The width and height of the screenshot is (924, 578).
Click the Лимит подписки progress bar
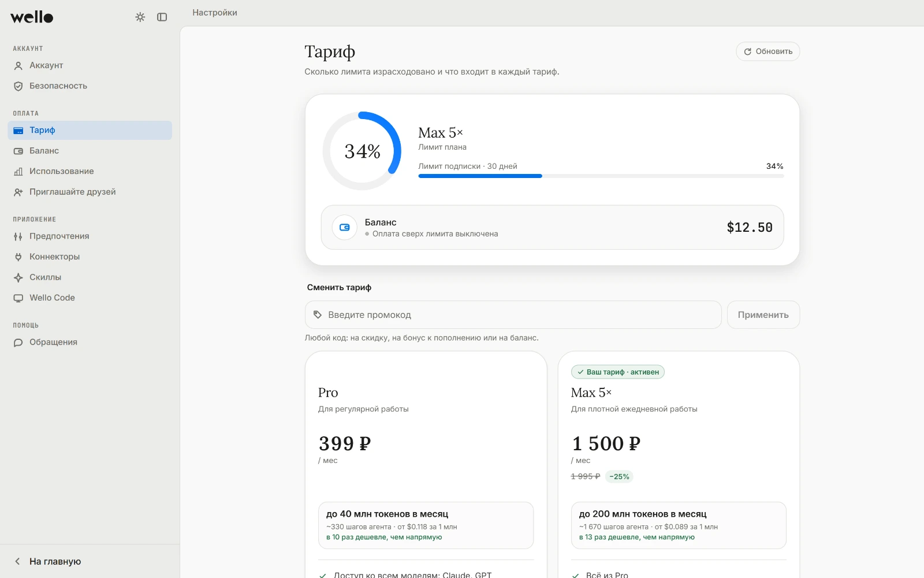coord(601,176)
